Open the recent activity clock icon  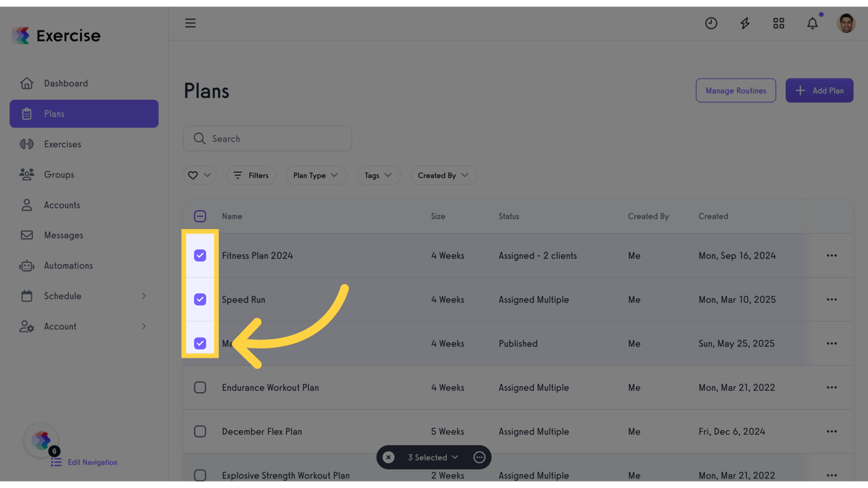711,23
